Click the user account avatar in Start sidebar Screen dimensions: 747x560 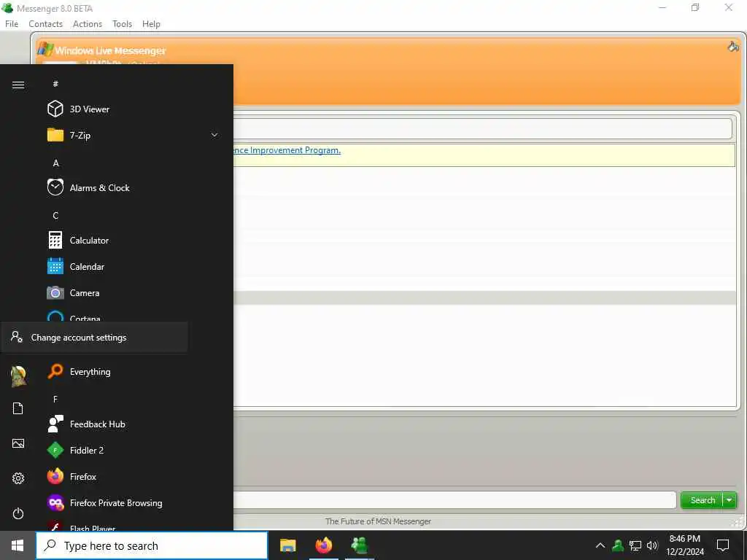click(18, 376)
